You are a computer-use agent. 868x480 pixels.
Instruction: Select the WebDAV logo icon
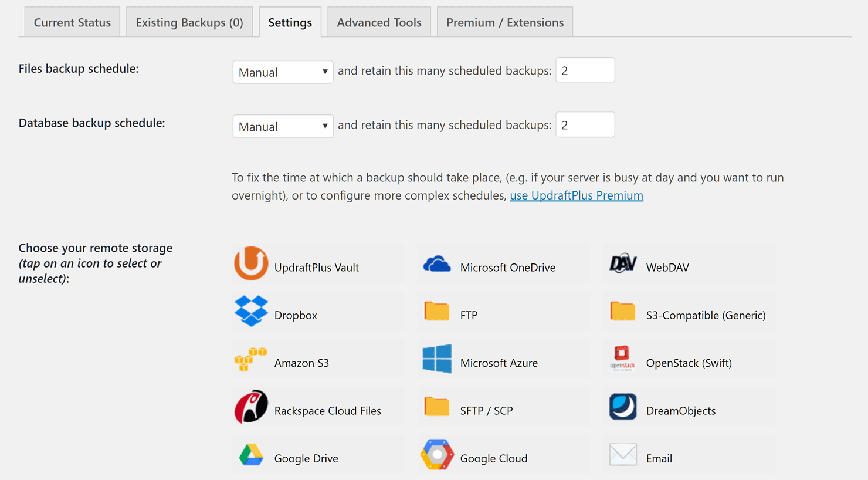click(x=623, y=264)
